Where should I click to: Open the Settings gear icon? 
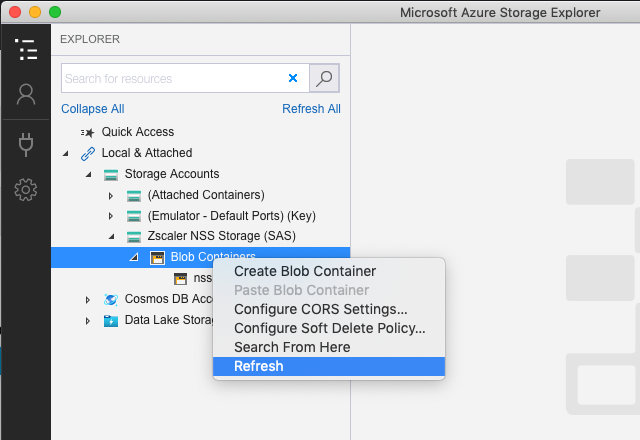click(26, 189)
